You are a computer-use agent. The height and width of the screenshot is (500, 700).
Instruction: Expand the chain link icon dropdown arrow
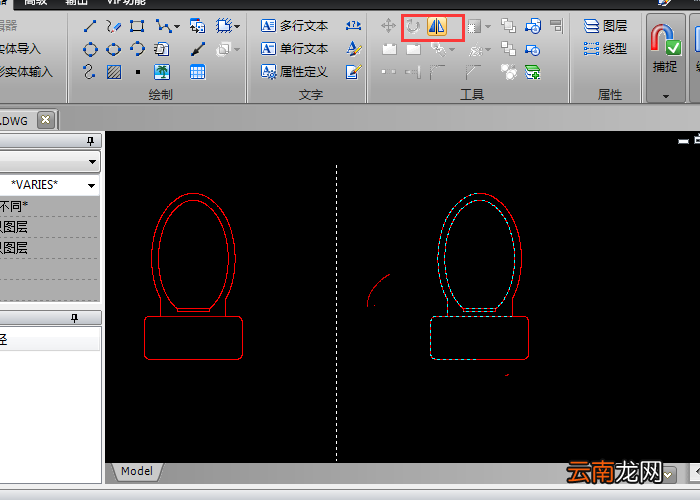click(452, 50)
